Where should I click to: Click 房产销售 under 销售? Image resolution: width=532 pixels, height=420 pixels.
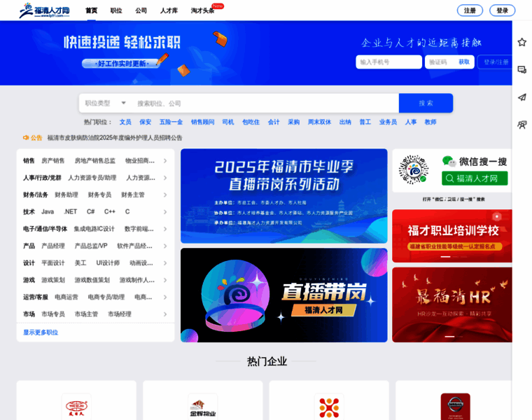coord(53,161)
